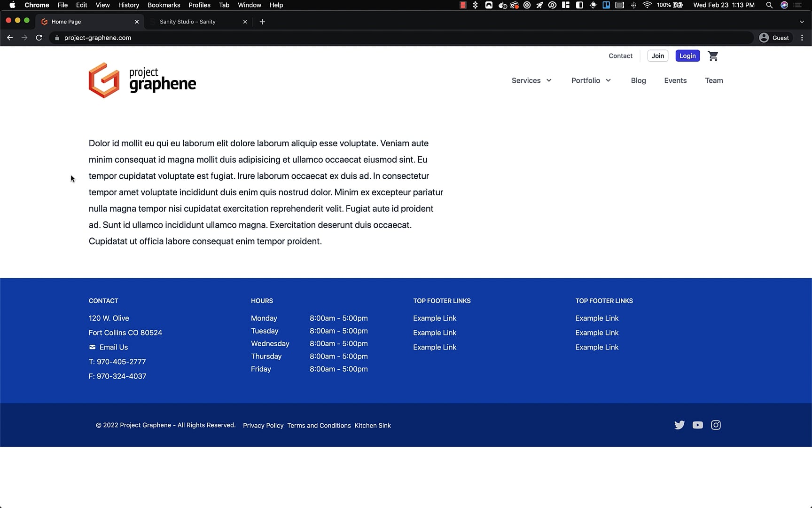The width and height of the screenshot is (812, 508).
Task: Open the Twitter social icon in footer
Action: (679, 425)
